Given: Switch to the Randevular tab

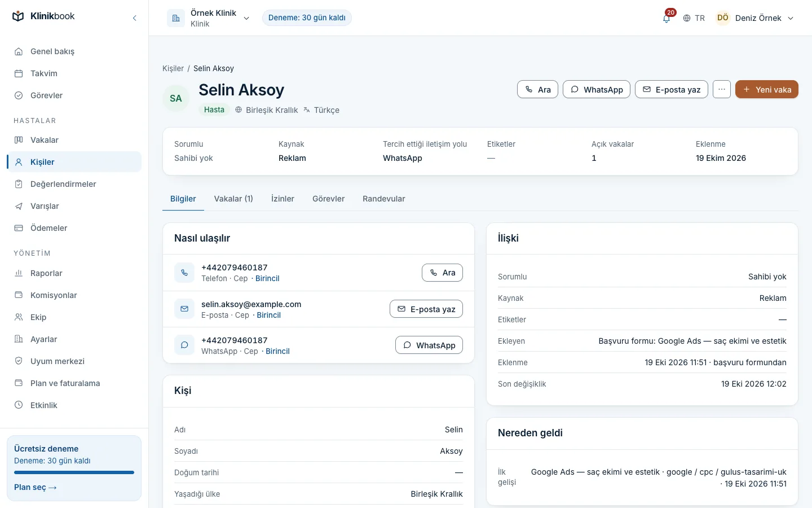Looking at the screenshot, I should [384, 199].
